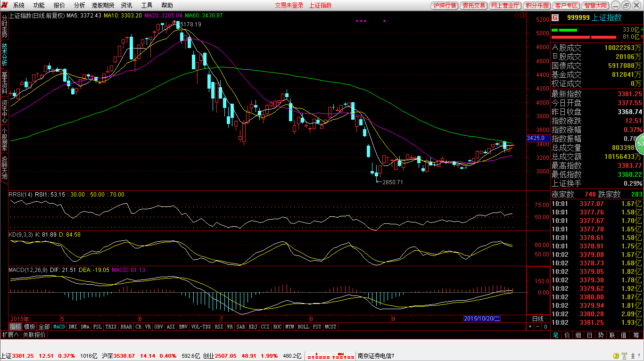644x361 pixels.
Task: Switch indicator to MCST
Action: click(331, 327)
